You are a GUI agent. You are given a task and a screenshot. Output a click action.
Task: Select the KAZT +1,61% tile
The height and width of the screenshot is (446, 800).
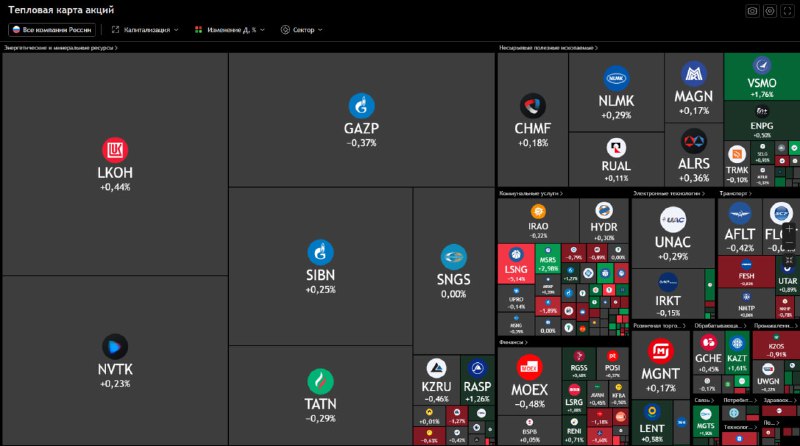click(x=737, y=352)
